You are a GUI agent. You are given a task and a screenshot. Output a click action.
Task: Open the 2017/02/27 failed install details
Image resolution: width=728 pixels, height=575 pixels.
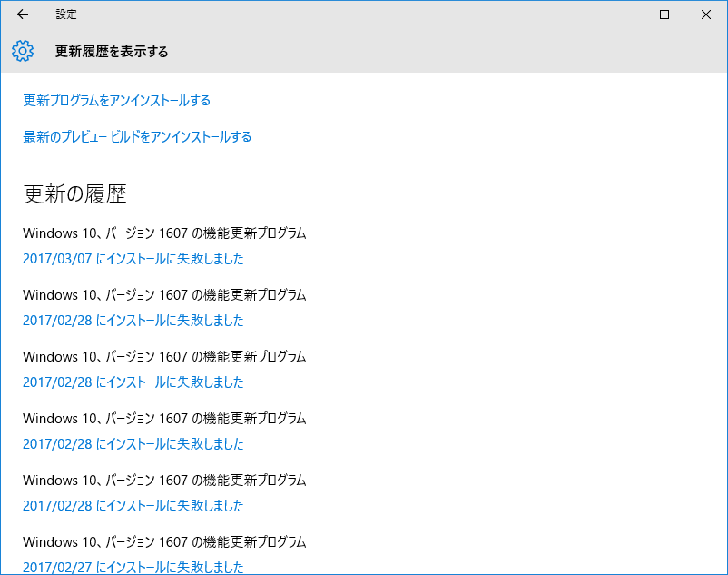[133, 567]
